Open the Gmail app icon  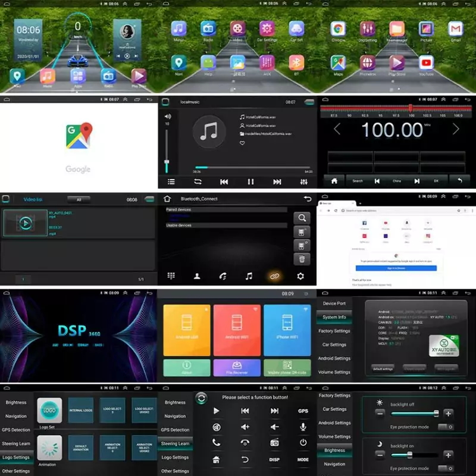(456, 29)
